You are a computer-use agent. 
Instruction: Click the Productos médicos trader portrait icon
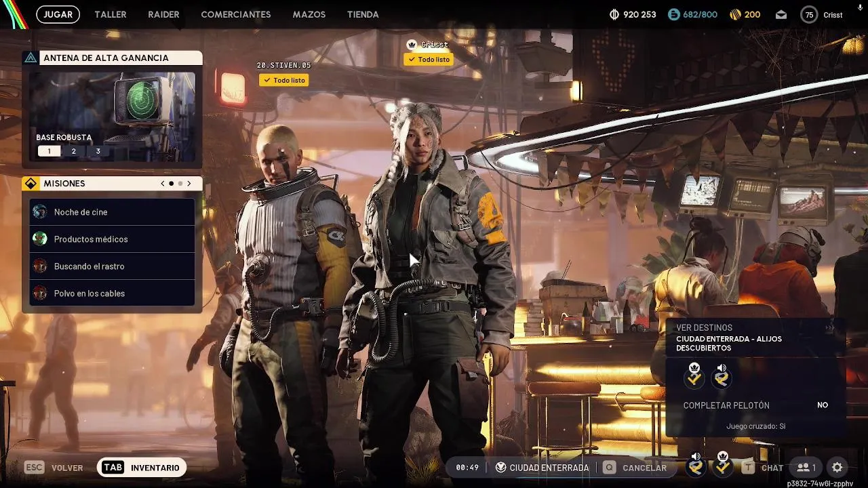[40, 239]
